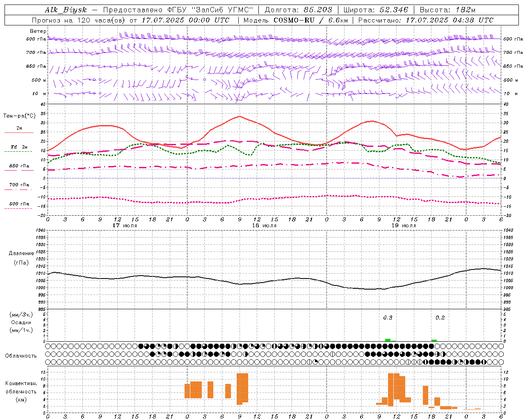Select the provider text ФГБУ "ЗапСиб УГМС"
Image resolution: width=525 pixels, height=420 pixels.
point(210,10)
